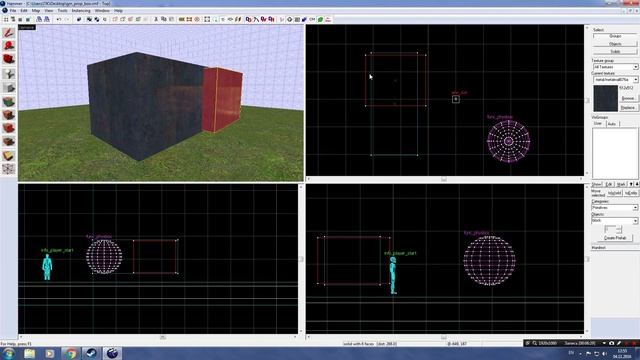
Task: Click the Objects select button
Action: coord(615,44)
